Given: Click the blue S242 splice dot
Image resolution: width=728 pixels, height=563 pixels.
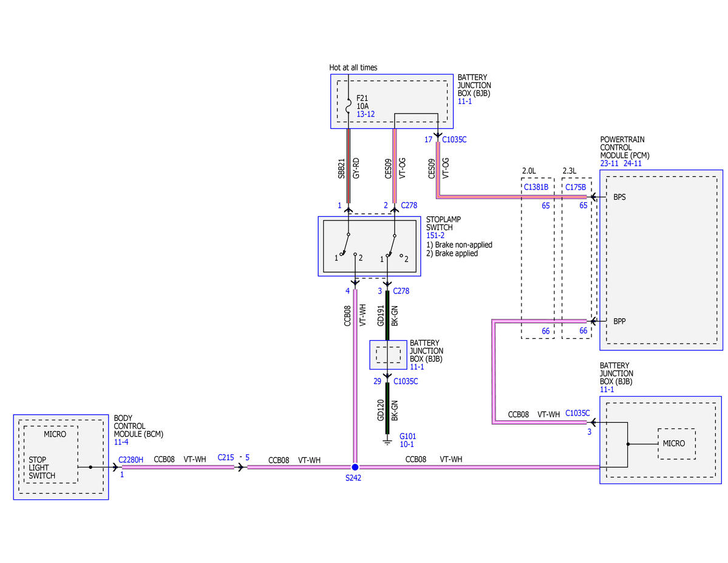Looking at the screenshot, I should click(355, 467).
